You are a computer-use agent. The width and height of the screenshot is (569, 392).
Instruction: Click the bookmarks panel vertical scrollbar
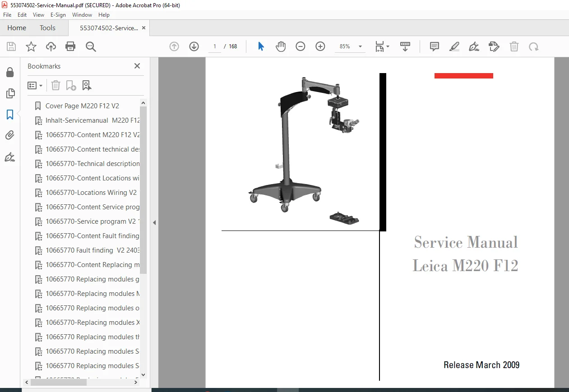pos(143,190)
